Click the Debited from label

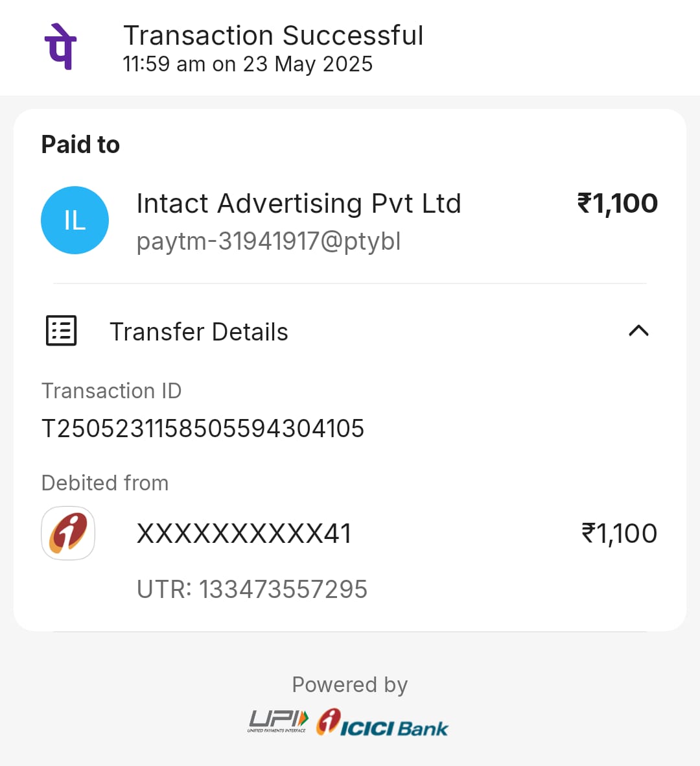pos(105,483)
